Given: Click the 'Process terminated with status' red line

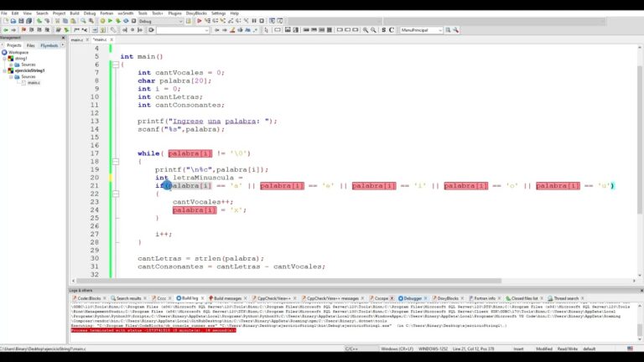Looking at the screenshot, I should 153,330.
